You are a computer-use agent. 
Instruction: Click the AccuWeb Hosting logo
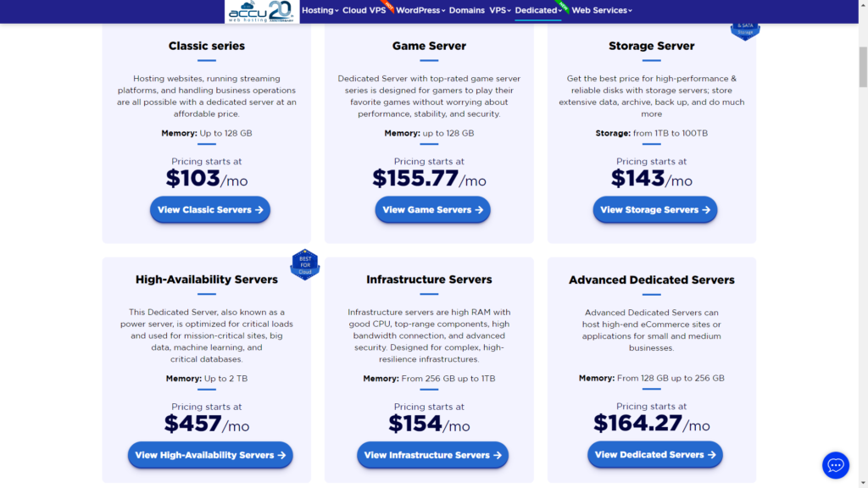(248, 12)
